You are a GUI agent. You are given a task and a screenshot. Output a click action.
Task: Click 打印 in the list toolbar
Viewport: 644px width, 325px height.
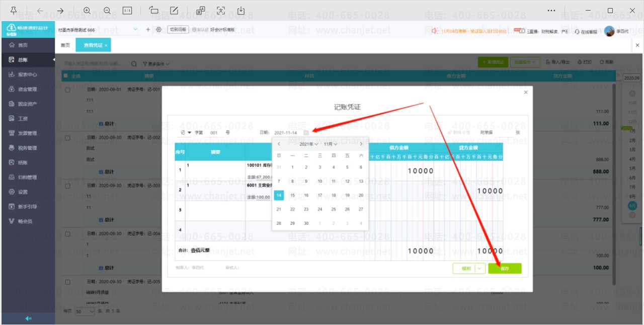(x=585, y=62)
